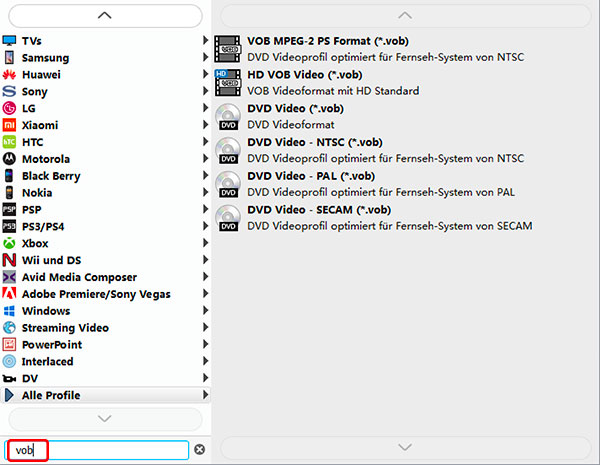Click the PSP icon
This screenshot has width=600, height=465.
pyautogui.click(x=9, y=209)
